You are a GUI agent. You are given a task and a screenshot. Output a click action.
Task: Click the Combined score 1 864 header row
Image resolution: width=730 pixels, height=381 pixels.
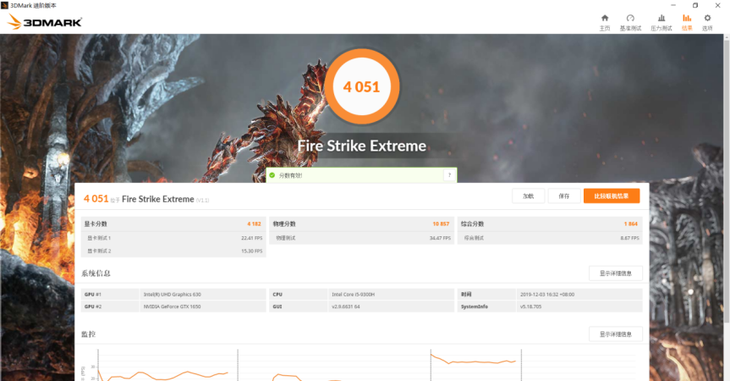pos(550,224)
